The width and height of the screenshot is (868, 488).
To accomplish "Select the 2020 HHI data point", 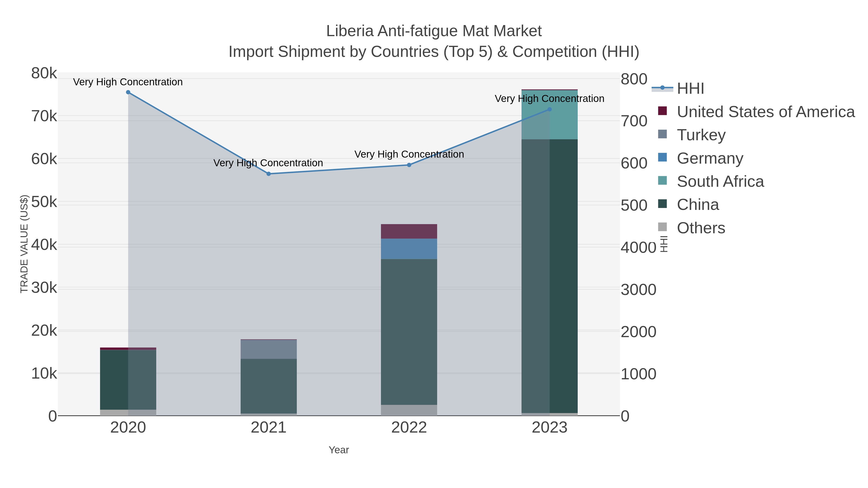I will [x=128, y=92].
